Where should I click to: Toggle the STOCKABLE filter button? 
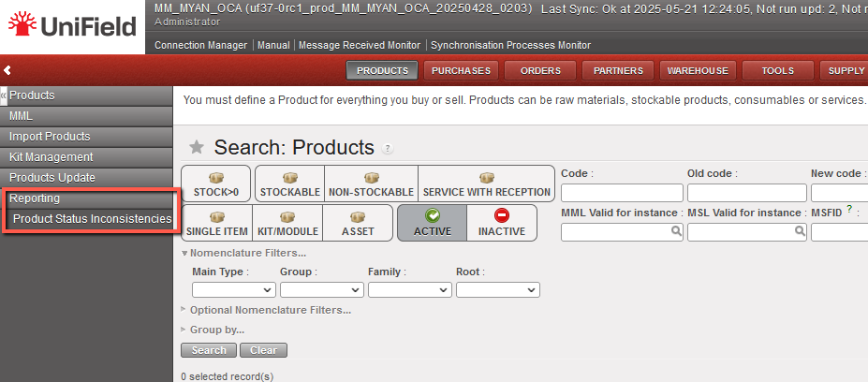coord(289,184)
